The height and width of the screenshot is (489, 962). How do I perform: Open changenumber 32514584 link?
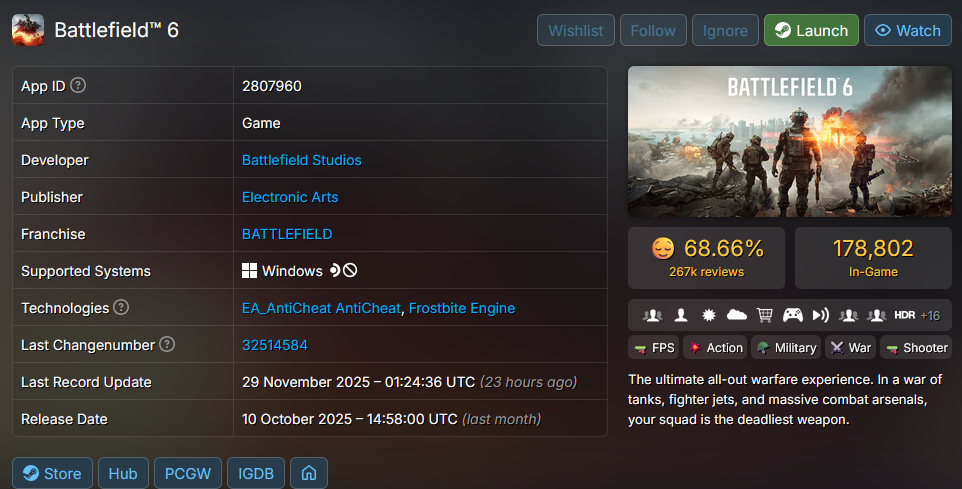[x=275, y=345]
